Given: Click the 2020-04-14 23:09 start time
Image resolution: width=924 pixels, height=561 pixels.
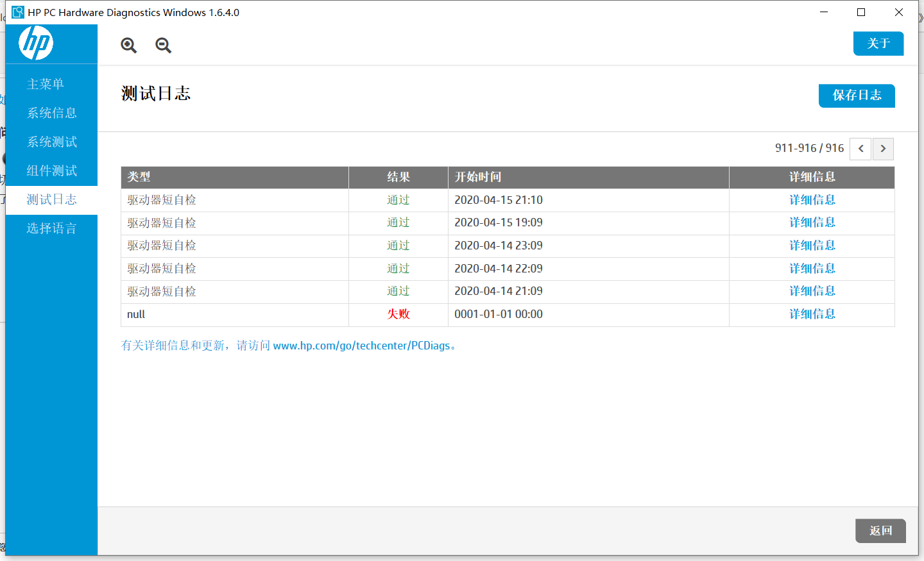Looking at the screenshot, I should pos(499,246).
